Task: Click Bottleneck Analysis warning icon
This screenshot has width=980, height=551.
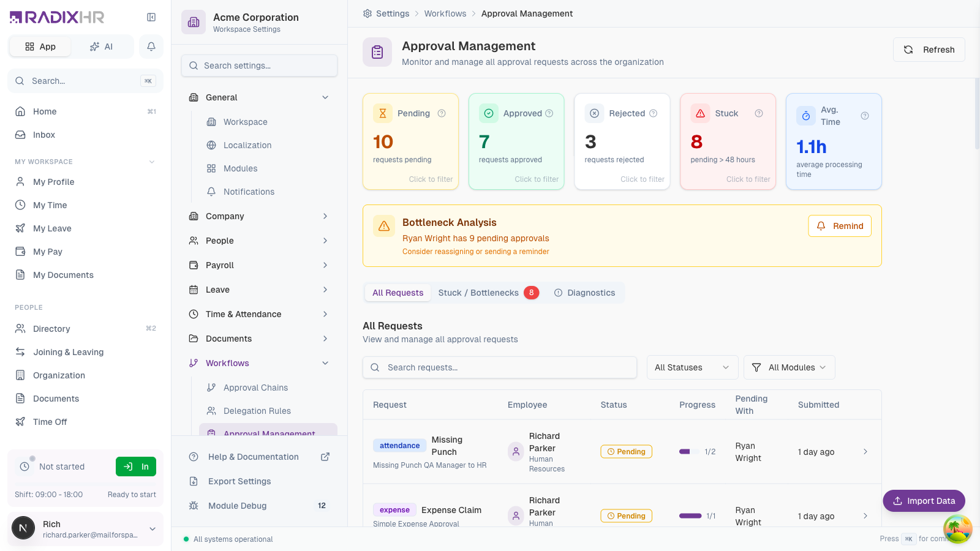Action: click(384, 226)
